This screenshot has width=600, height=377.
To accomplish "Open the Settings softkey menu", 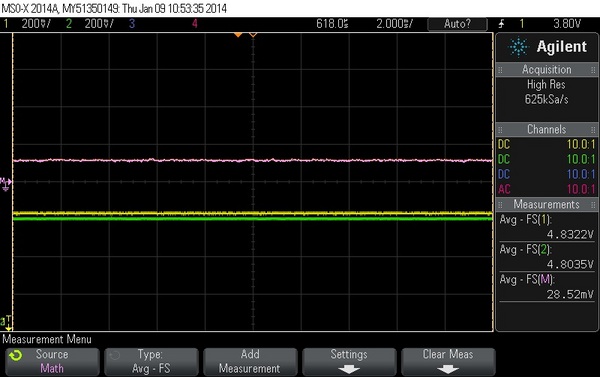I will pos(349,361).
